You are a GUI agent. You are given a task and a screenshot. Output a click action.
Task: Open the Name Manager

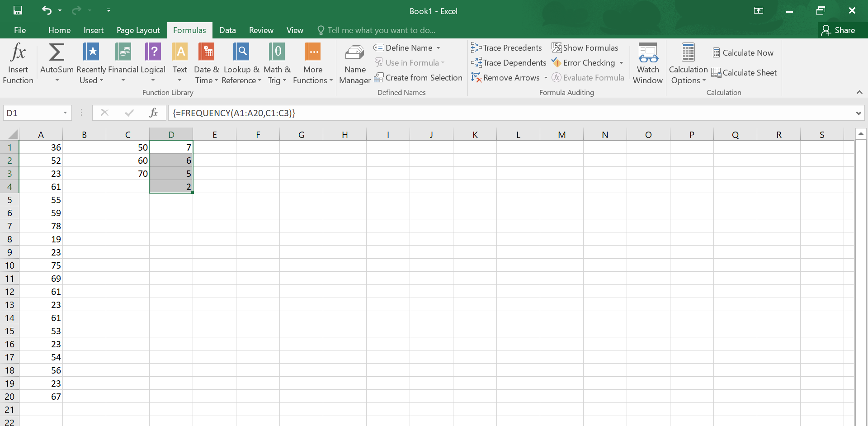tap(354, 63)
